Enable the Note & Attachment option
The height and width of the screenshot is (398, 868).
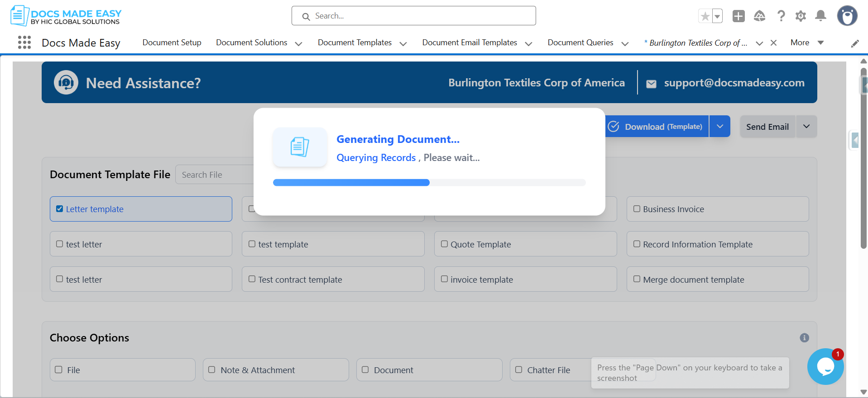(x=211, y=370)
